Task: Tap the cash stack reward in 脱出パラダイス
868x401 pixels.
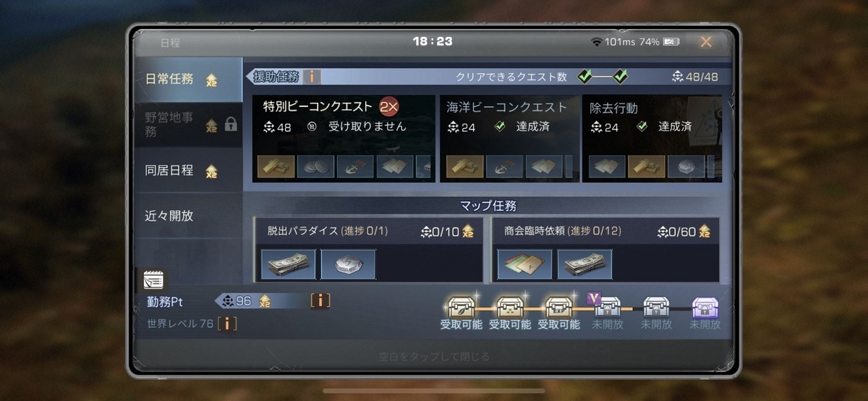Action: pyautogui.click(x=289, y=264)
